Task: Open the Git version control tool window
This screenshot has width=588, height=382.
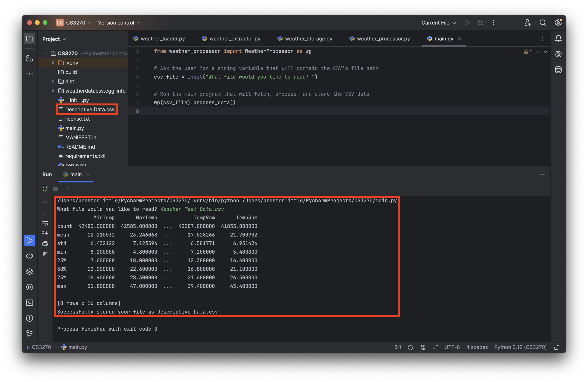Action: click(29, 334)
